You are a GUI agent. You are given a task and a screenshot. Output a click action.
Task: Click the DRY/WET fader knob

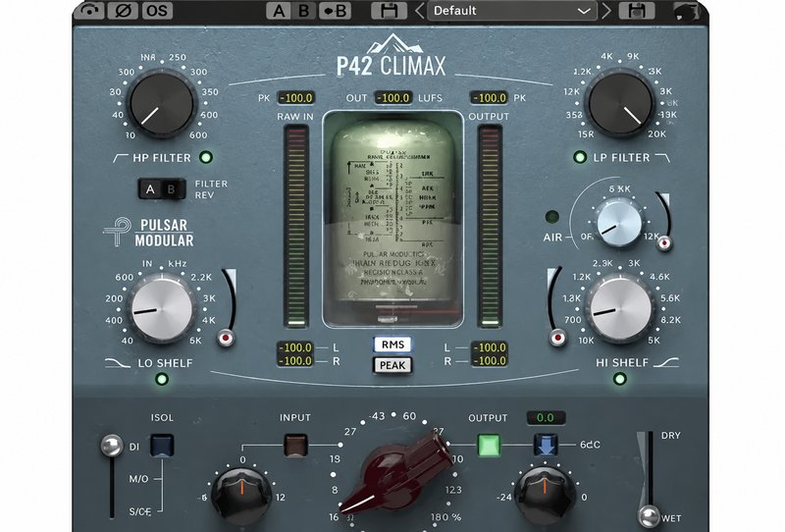650,516
